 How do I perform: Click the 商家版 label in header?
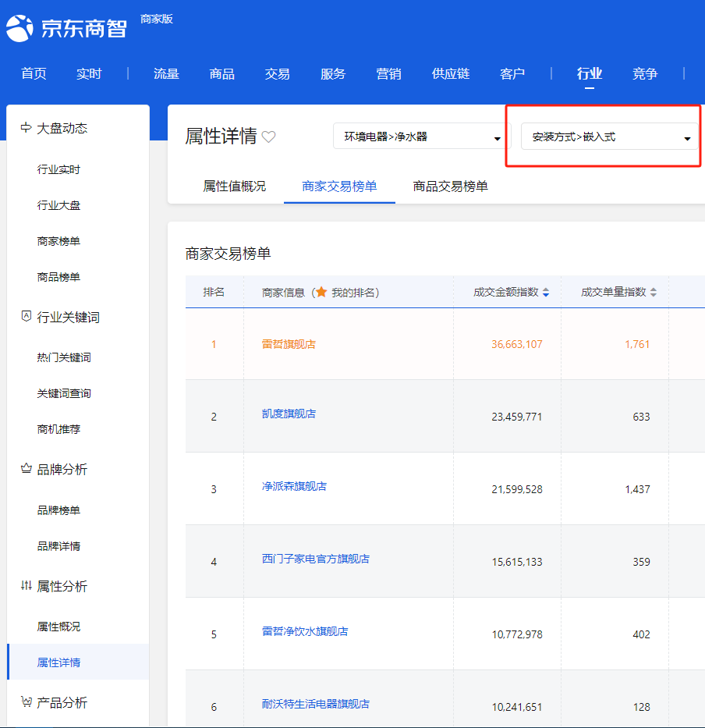point(157,19)
